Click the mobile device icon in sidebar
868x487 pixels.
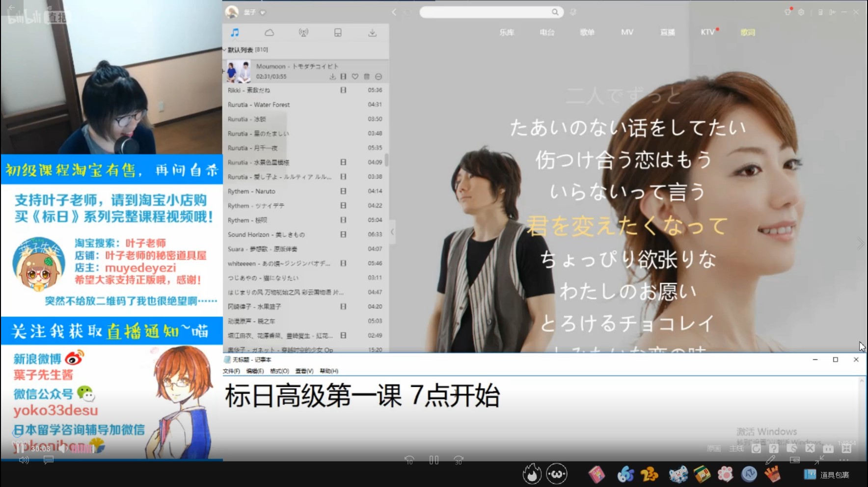click(x=338, y=33)
